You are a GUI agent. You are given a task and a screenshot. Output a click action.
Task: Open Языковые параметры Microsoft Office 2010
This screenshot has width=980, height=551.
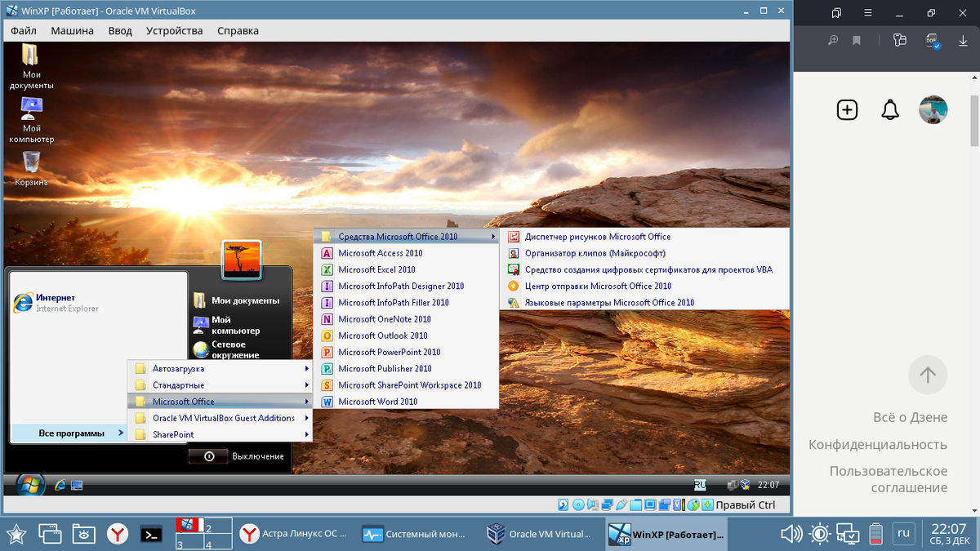pos(644,302)
